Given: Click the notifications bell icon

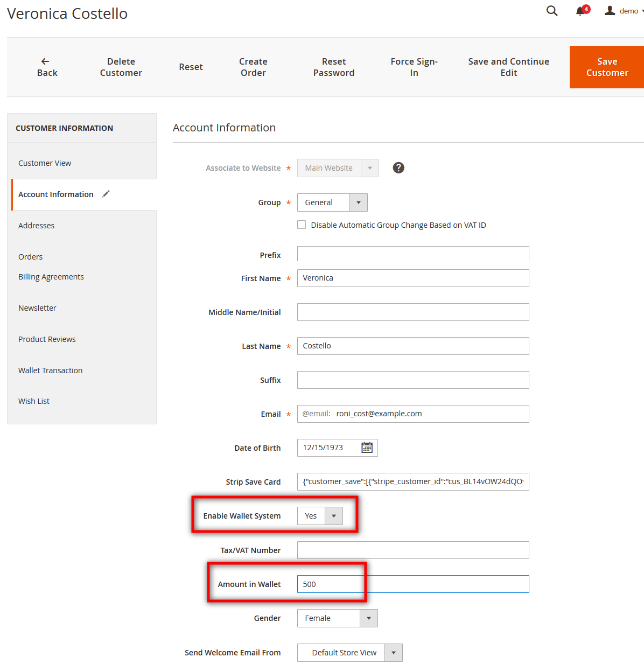Looking at the screenshot, I should point(580,11).
